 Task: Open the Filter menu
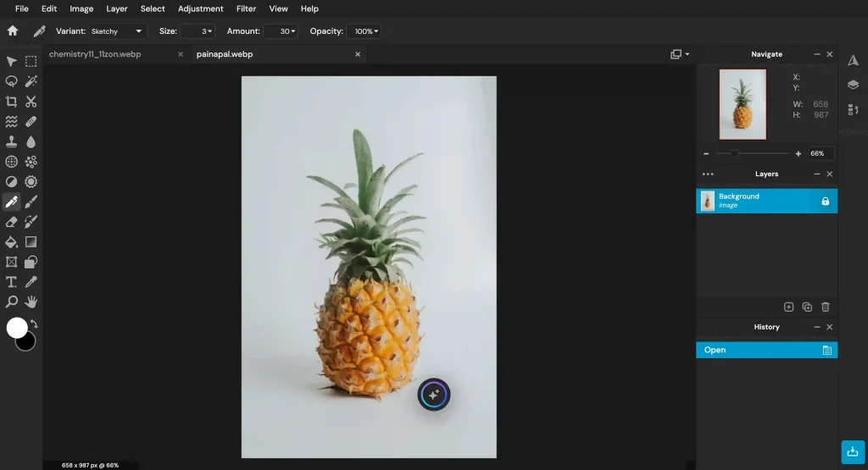tap(246, 8)
